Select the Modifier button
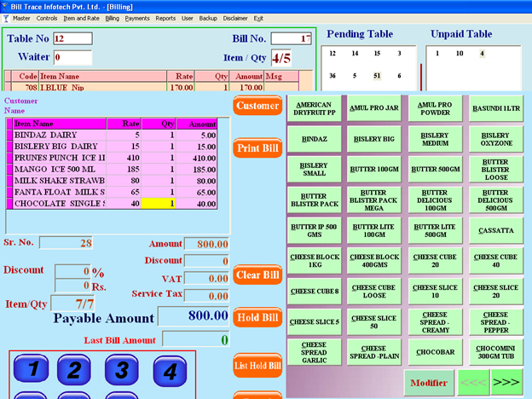This screenshot has height=399, width=532. (x=429, y=383)
